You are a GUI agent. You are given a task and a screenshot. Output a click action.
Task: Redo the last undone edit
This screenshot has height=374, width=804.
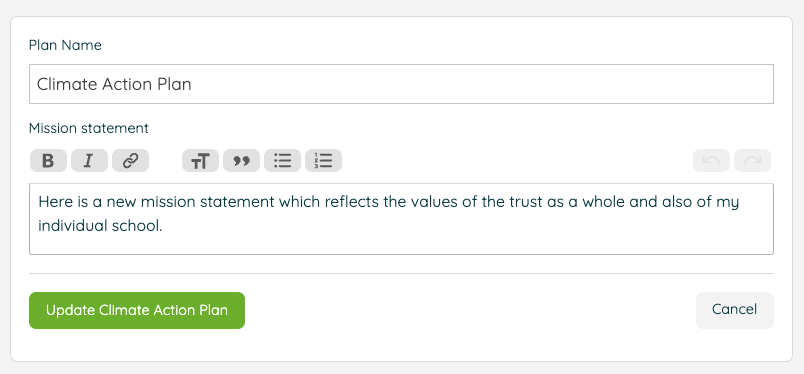(752, 161)
